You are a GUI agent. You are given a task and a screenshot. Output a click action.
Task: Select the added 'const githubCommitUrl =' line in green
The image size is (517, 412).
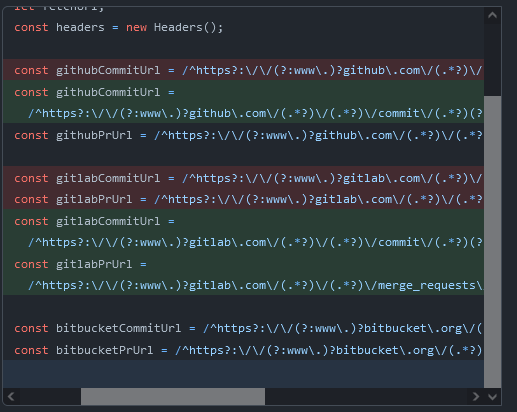click(243, 92)
